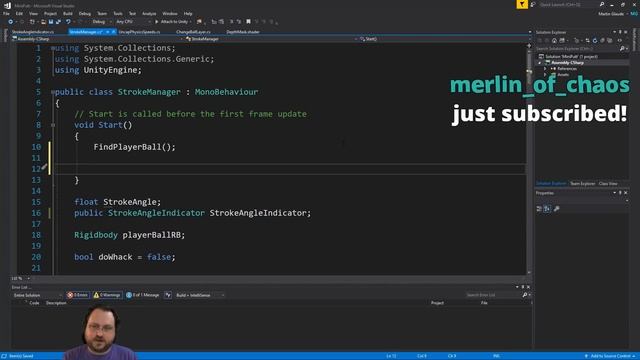Open the Window menu
The height and width of the screenshot is (360, 640).
click(170, 13)
